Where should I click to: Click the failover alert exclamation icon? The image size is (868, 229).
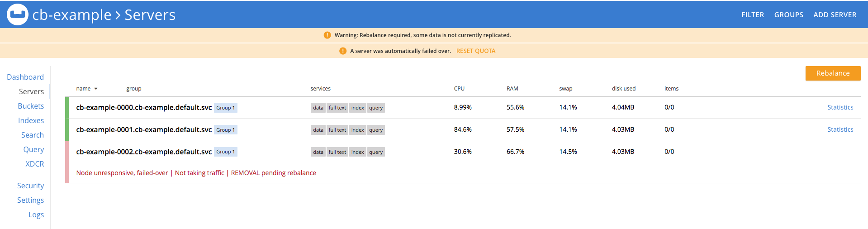343,51
